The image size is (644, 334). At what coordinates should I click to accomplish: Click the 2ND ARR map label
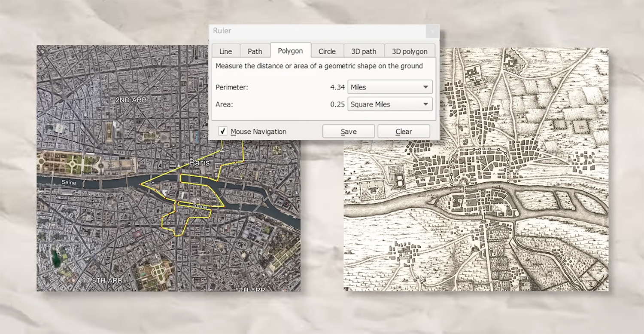131,100
